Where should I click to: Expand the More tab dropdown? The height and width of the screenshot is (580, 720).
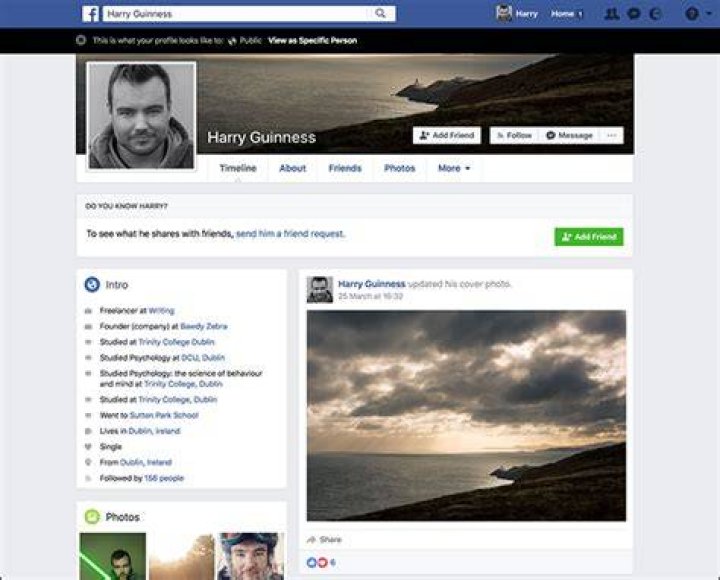(x=454, y=169)
